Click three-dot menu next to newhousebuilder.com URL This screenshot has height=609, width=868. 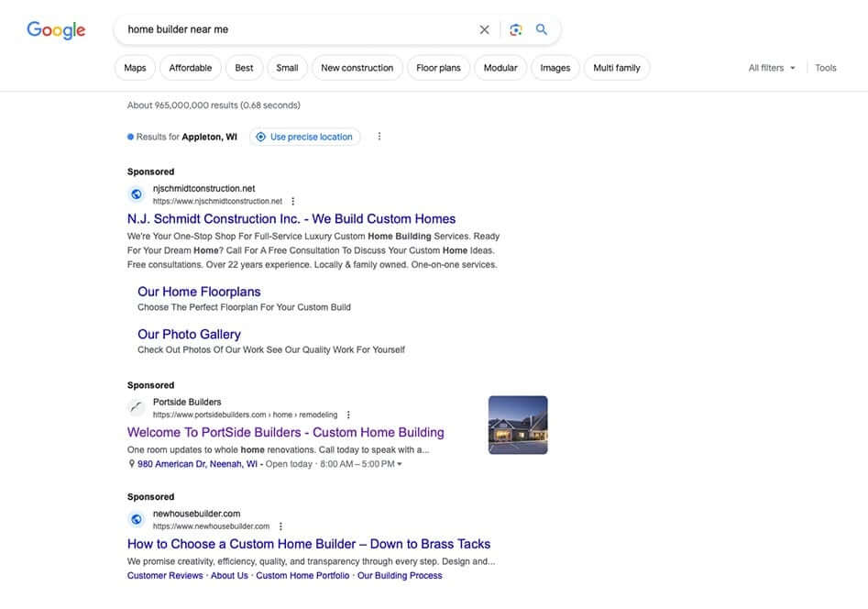(x=280, y=526)
